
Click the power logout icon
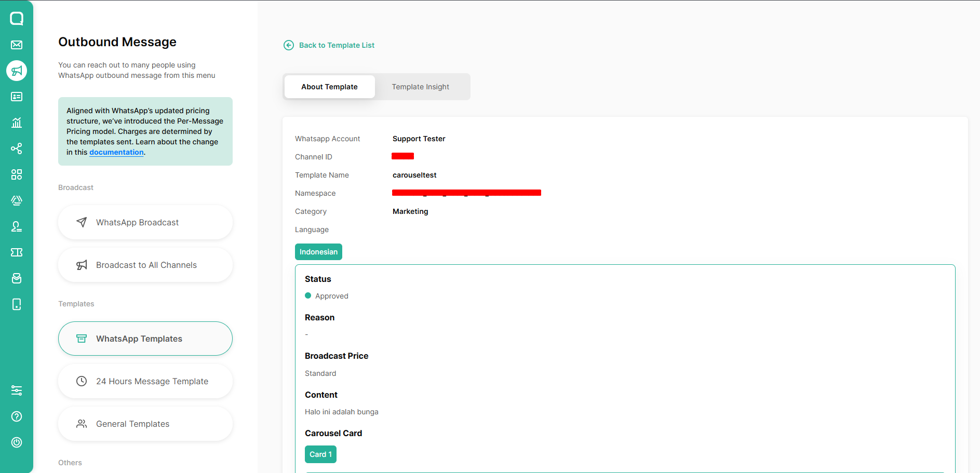17,442
